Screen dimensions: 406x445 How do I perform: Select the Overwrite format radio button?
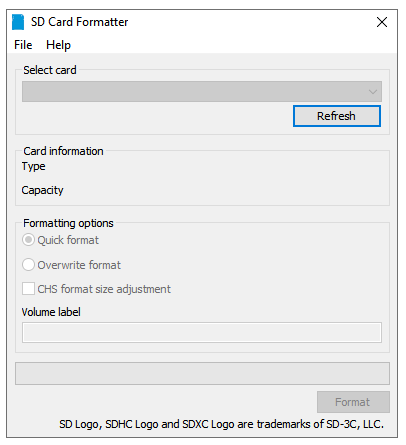[x=28, y=265]
